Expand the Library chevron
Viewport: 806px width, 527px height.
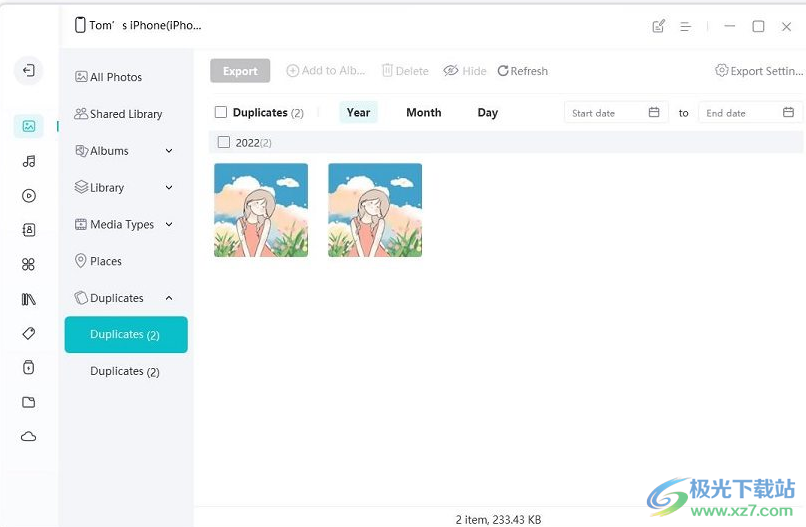(169, 188)
